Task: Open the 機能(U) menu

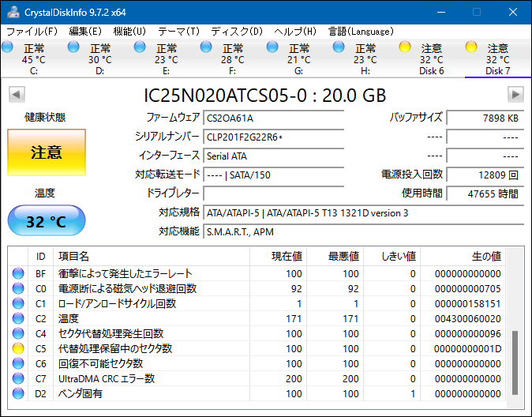Action: pyautogui.click(x=129, y=31)
